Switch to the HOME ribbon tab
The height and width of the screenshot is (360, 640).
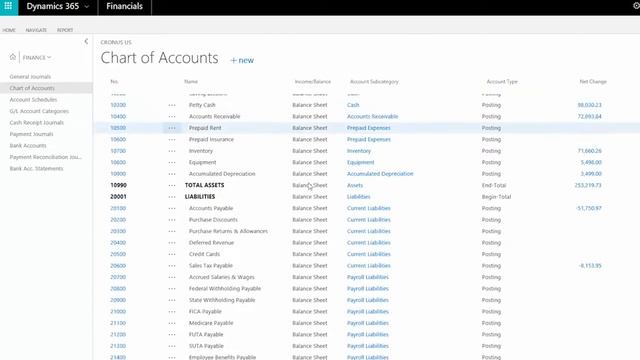pyautogui.click(x=9, y=30)
